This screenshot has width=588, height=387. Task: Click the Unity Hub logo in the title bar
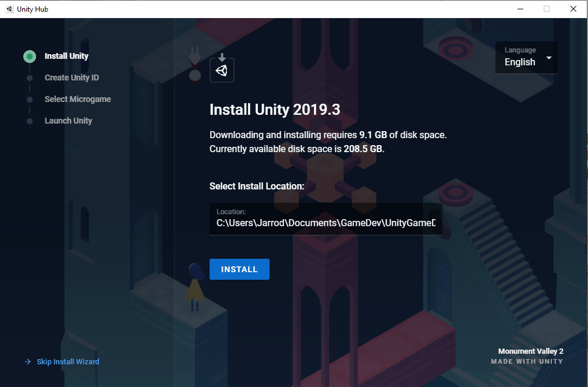[9, 9]
